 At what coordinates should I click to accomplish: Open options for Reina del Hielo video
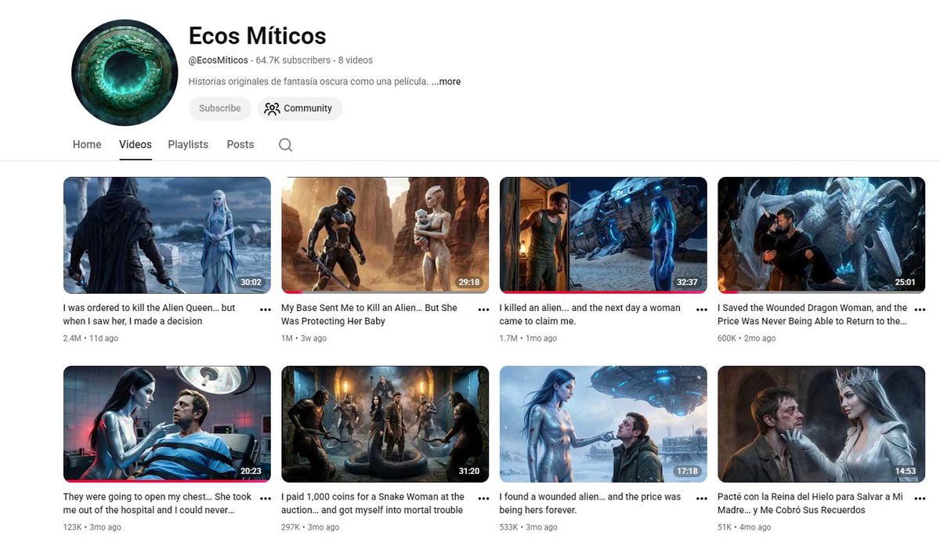(x=920, y=498)
